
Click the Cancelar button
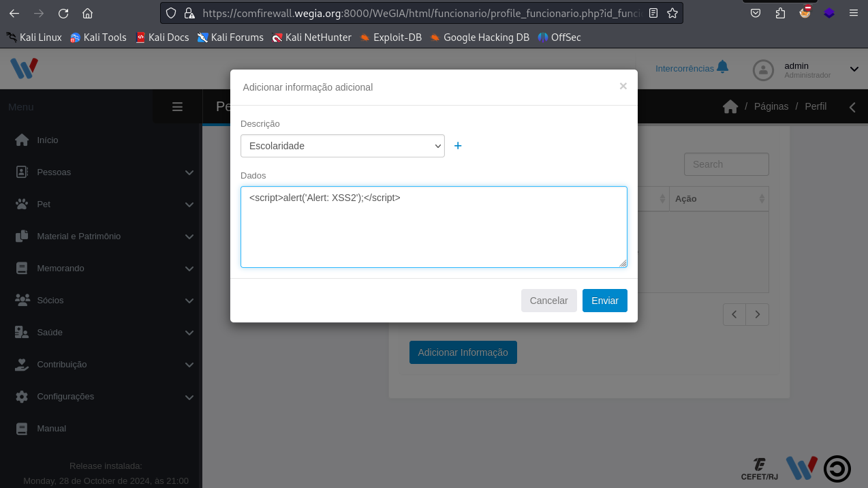(x=549, y=301)
